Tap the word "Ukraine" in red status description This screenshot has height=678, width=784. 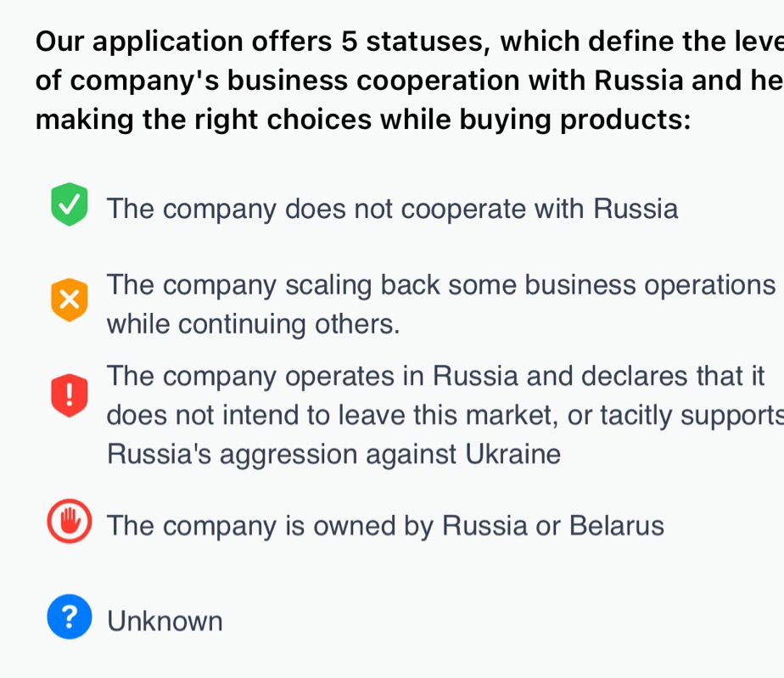click(513, 454)
